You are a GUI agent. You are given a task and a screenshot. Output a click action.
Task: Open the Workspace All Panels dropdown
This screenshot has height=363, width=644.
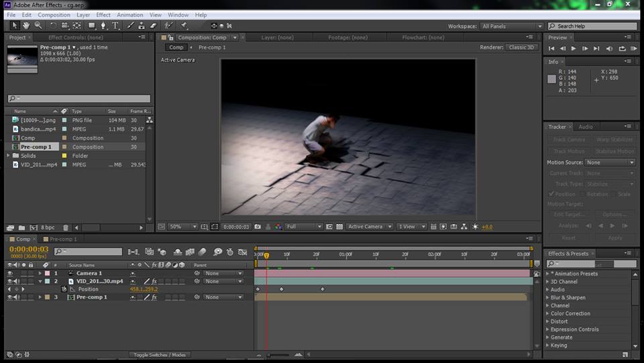pyautogui.click(x=512, y=26)
